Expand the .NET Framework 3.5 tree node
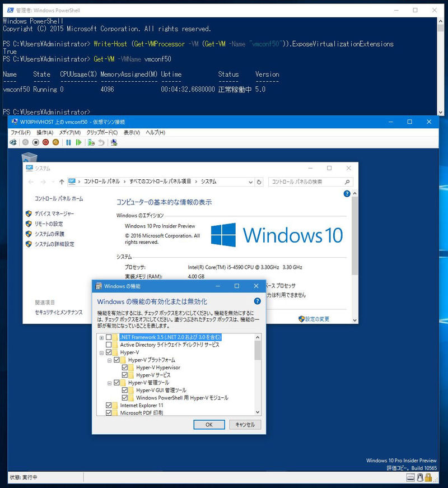Screen dimensions: 448x488 pos(101,338)
